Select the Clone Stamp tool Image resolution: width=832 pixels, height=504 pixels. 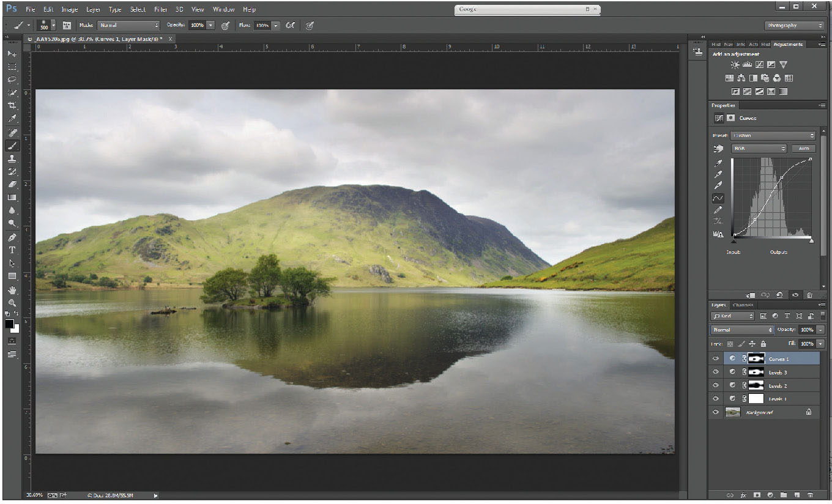tap(12, 158)
